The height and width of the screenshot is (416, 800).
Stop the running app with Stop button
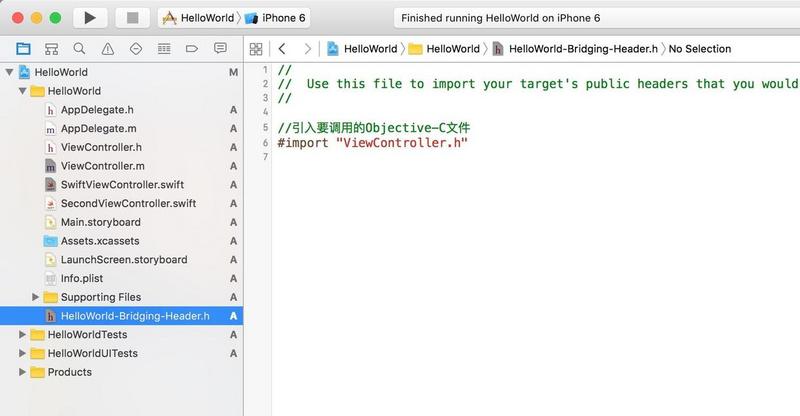click(133, 18)
